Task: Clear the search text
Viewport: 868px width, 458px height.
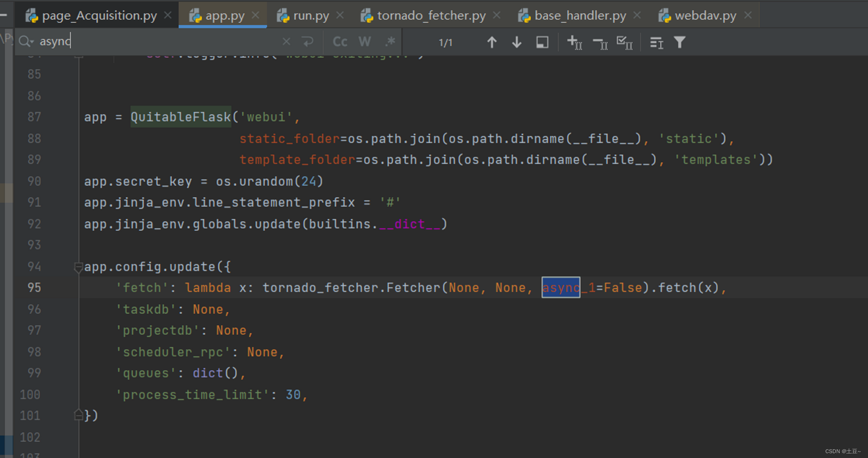Action: [x=286, y=42]
